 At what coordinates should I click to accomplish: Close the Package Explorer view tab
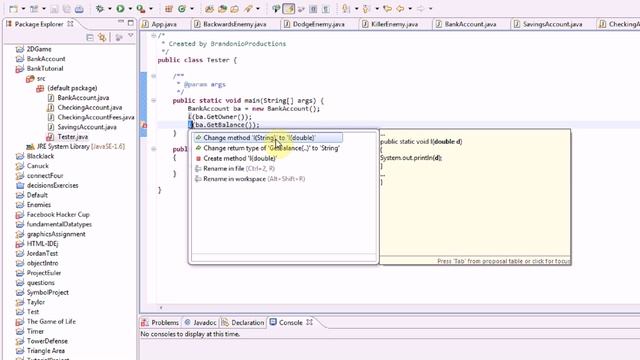70,24
